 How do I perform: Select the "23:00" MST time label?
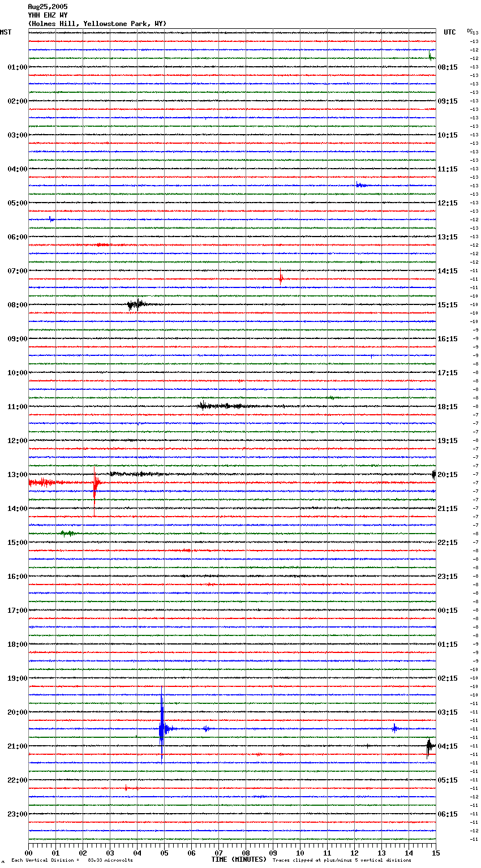pyautogui.click(x=18, y=814)
